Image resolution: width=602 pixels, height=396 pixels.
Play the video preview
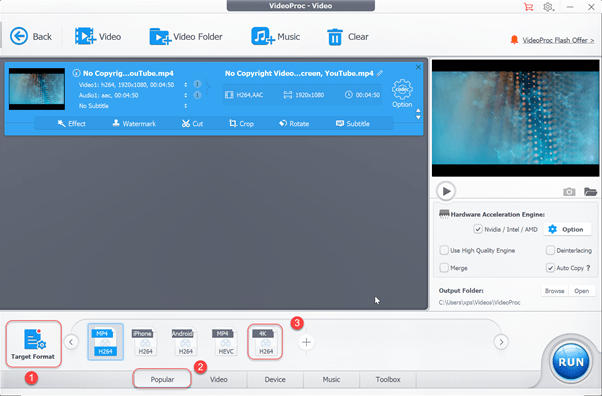coord(446,191)
